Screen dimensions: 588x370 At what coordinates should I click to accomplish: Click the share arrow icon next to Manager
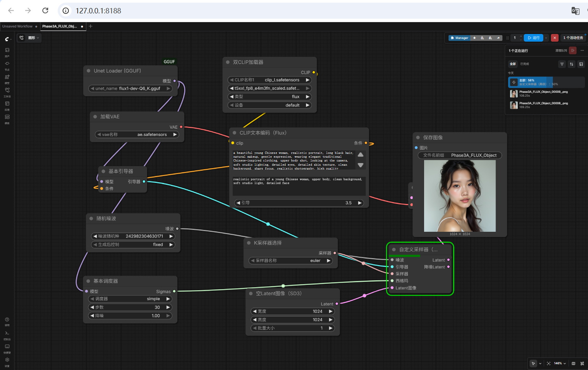pyautogui.click(x=498, y=38)
